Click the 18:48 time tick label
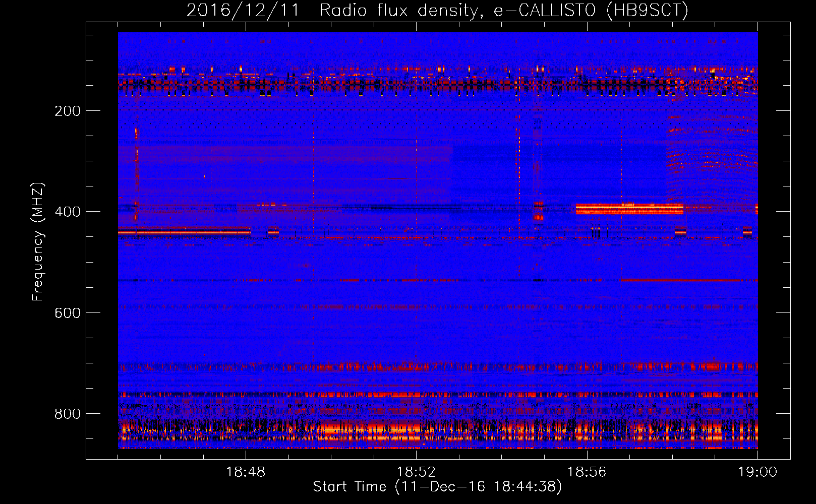The image size is (816, 504). [x=246, y=472]
